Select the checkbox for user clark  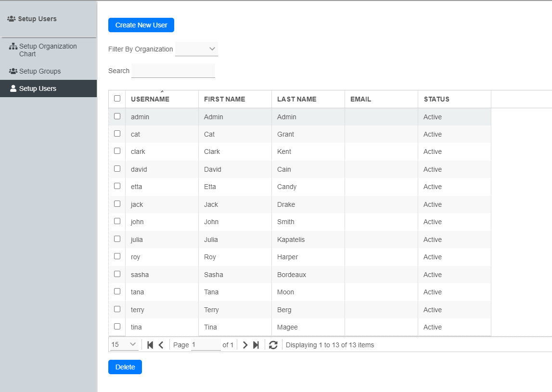tap(117, 151)
